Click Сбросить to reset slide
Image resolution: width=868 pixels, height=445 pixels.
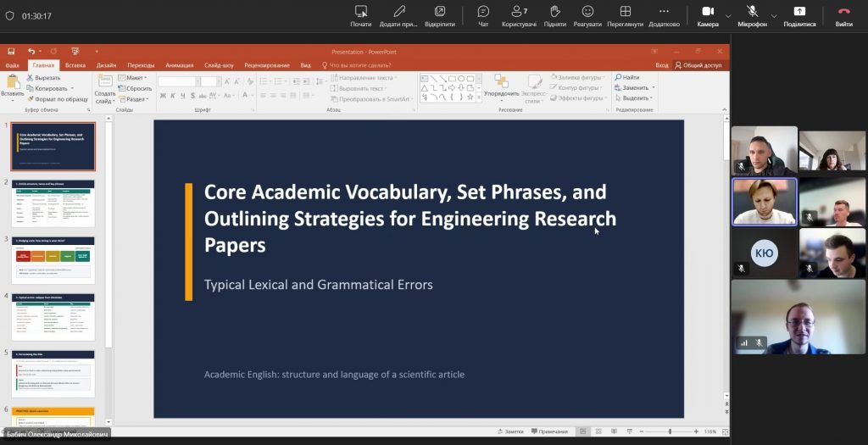(x=135, y=88)
